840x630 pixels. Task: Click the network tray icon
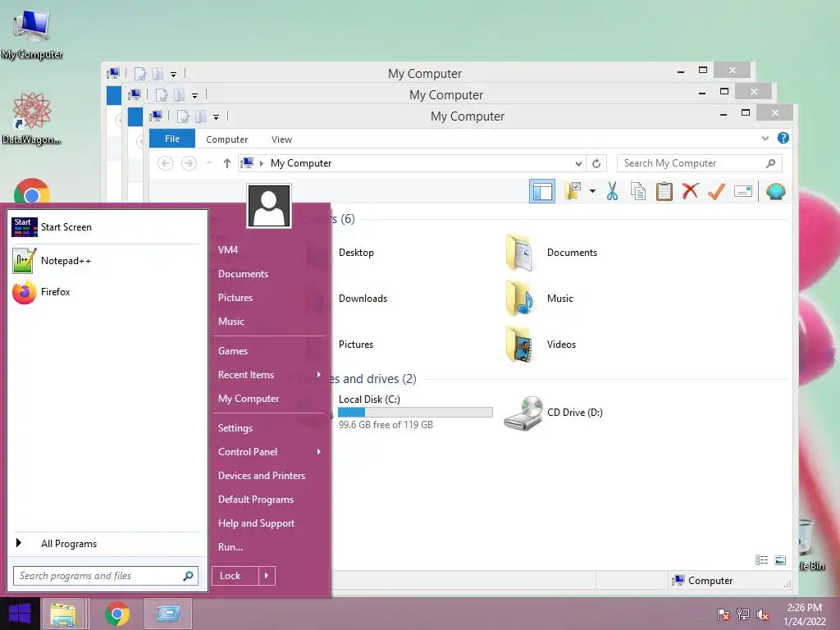743,614
